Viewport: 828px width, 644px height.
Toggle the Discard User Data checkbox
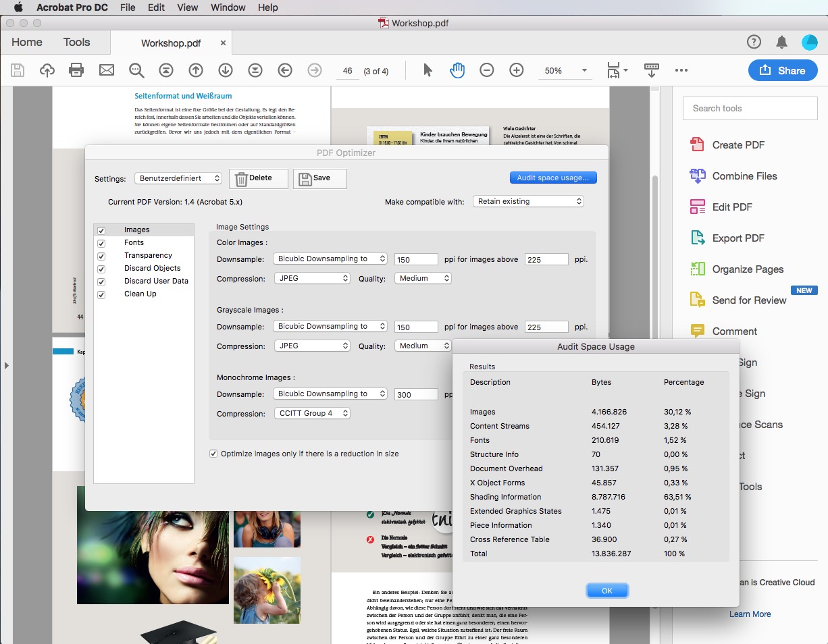101,281
